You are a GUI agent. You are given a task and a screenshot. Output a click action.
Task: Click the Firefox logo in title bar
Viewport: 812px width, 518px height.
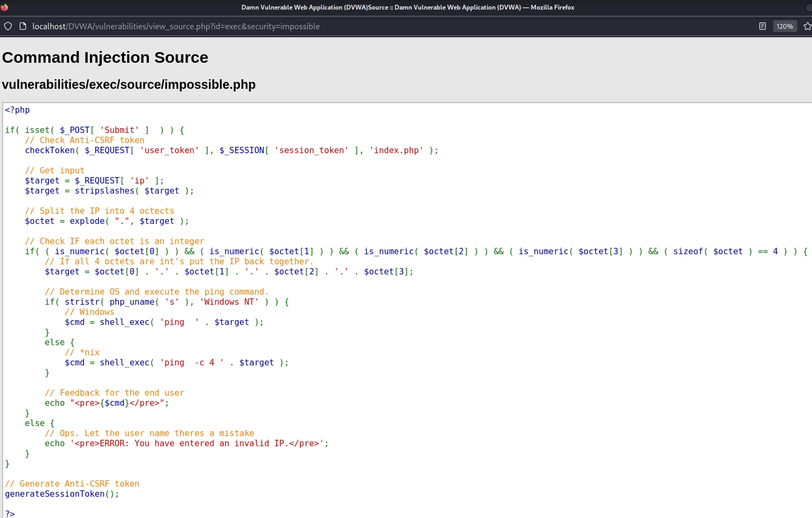coord(5,7)
